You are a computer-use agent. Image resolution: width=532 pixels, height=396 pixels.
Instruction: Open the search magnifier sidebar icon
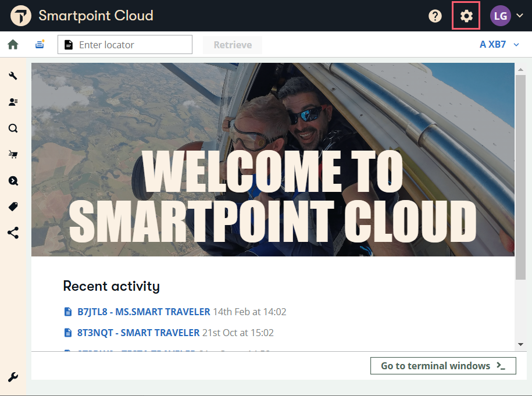(x=13, y=129)
